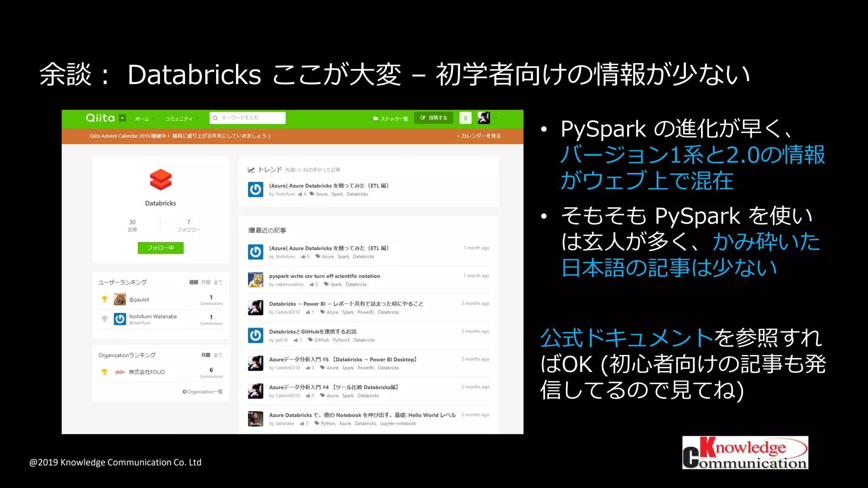Click Catetin0310 avatar on Azureデータ分析入門 #4
The width and height of the screenshot is (868, 488).
pos(256,391)
